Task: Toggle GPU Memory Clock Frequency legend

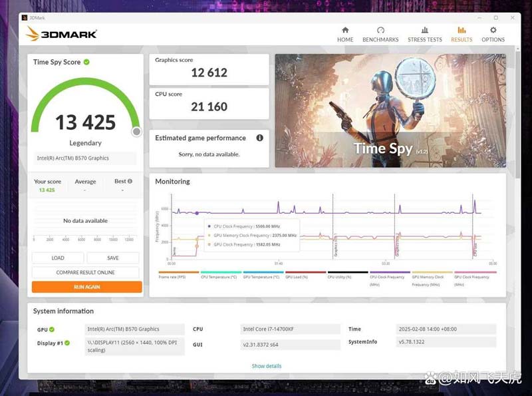Action: coord(432,278)
